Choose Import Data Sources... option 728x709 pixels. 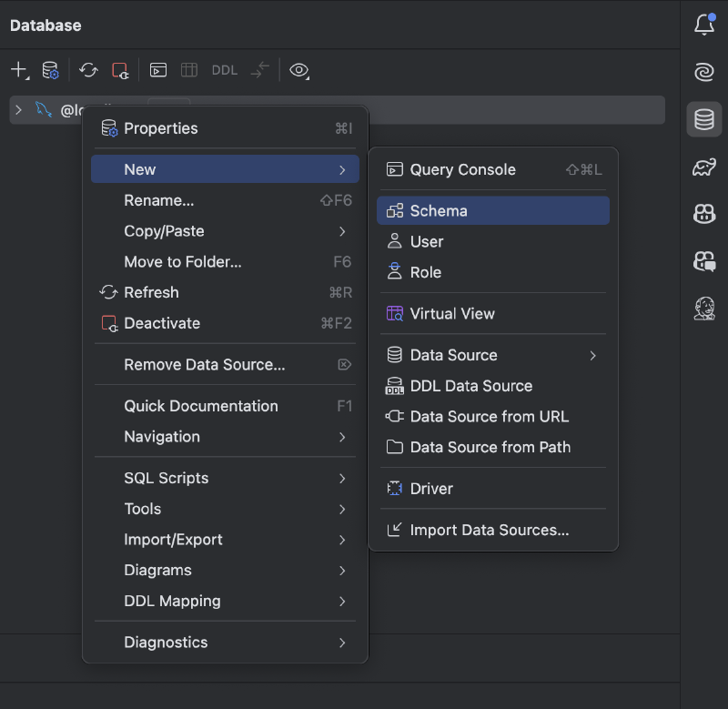click(x=493, y=530)
